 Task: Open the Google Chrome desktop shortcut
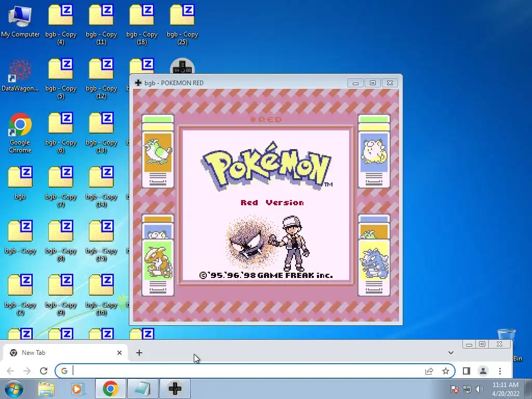pyautogui.click(x=20, y=132)
